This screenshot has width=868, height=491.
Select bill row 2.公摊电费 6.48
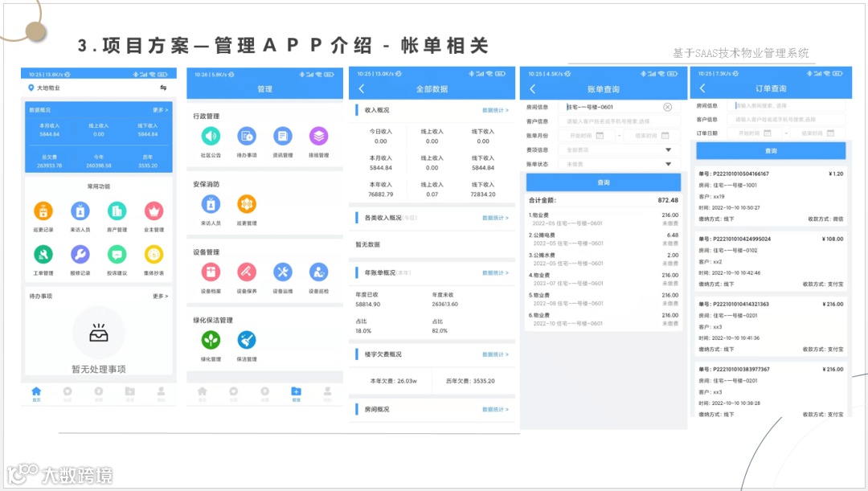coord(604,239)
